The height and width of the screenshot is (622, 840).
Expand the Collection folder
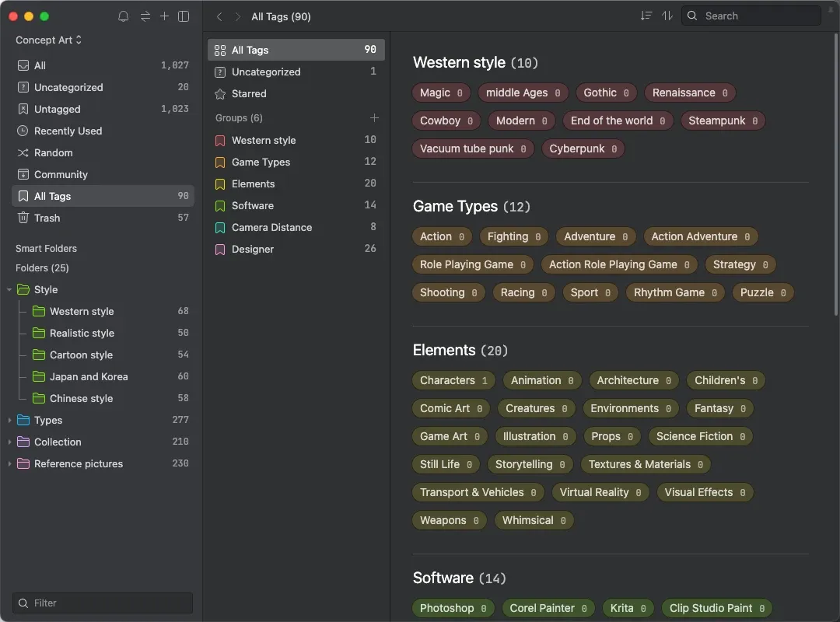(x=9, y=442)
